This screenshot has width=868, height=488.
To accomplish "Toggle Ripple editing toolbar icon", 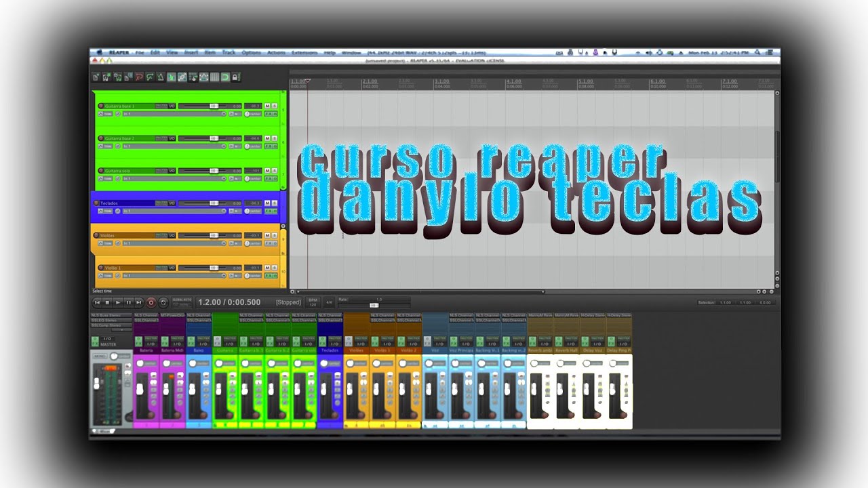I will [193, 77].
